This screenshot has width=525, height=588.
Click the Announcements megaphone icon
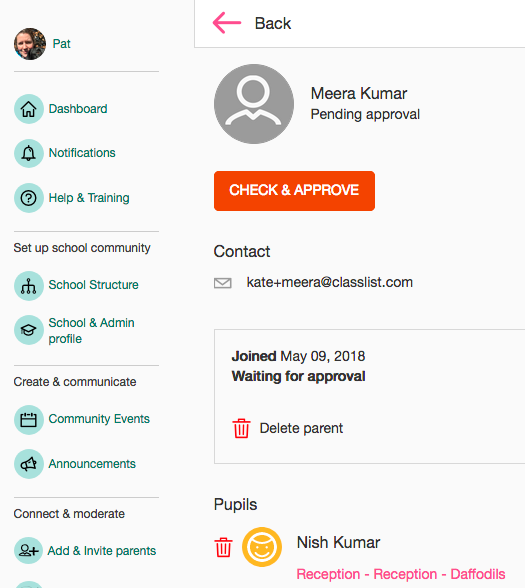tap(28, 464)
